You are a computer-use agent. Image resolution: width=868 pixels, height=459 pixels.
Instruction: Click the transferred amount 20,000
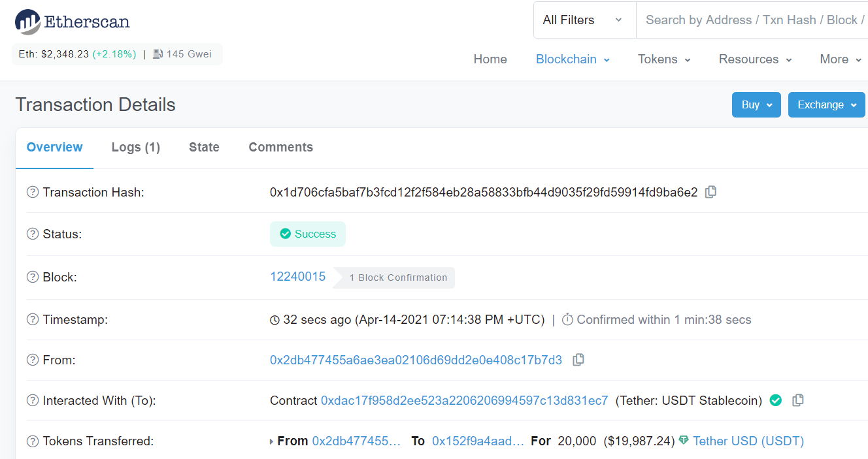577,441
